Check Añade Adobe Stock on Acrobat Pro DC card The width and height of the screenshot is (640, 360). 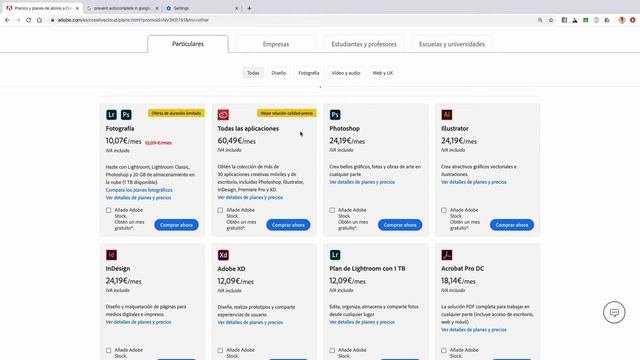444,350
